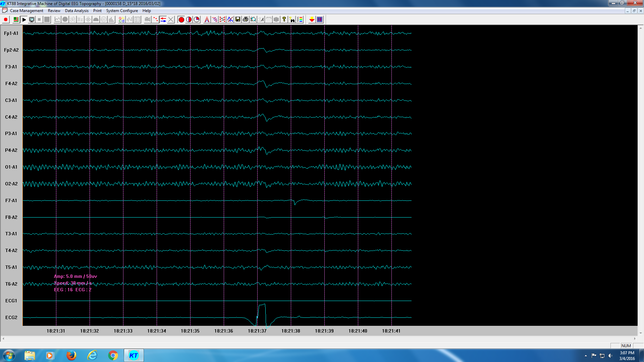Click the yellow question mark help icon

[x=284, y=19]
